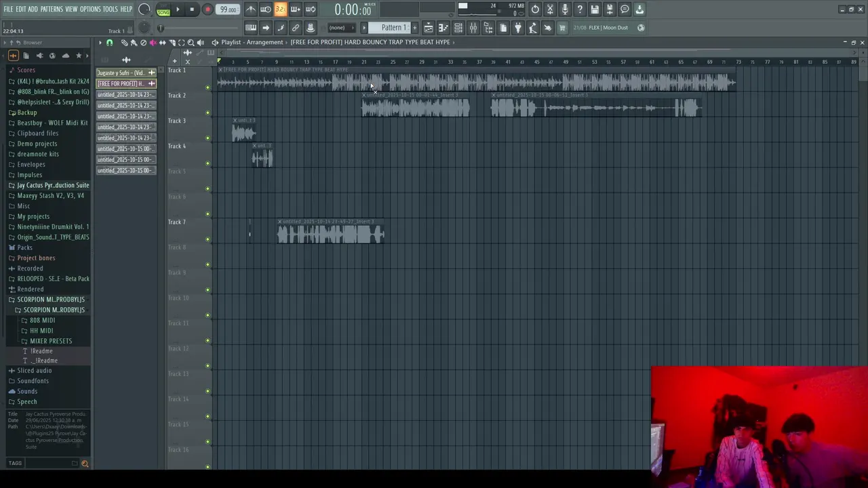
Task: Open the browser Plugins database tab icon
Action: coord(40,56)
